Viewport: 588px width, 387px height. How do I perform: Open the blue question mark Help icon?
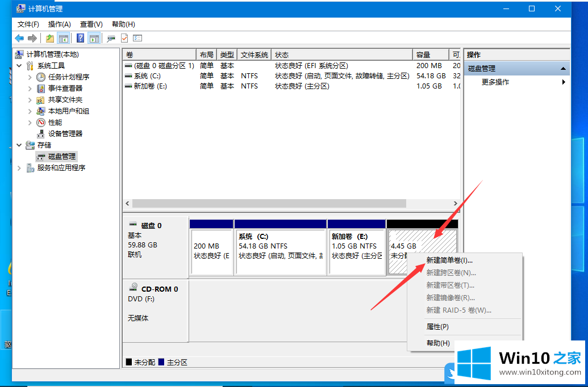point(80,38)
